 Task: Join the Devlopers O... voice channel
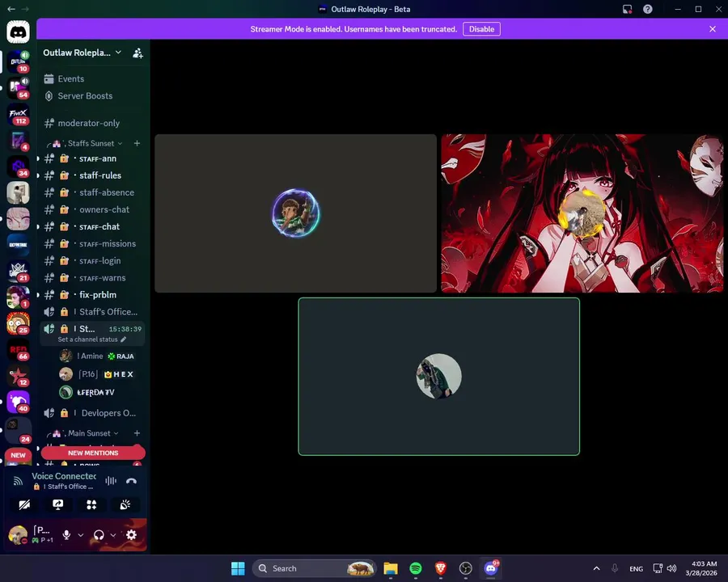92,413
